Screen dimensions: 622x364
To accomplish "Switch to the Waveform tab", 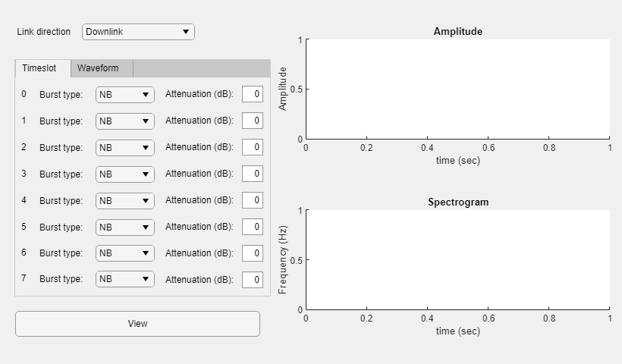I will point(98,68).
